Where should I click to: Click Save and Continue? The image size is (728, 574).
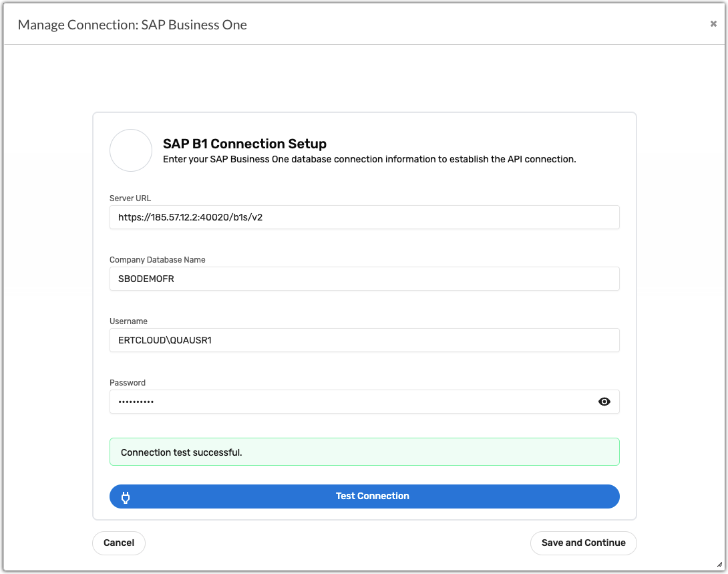point(584,543)
